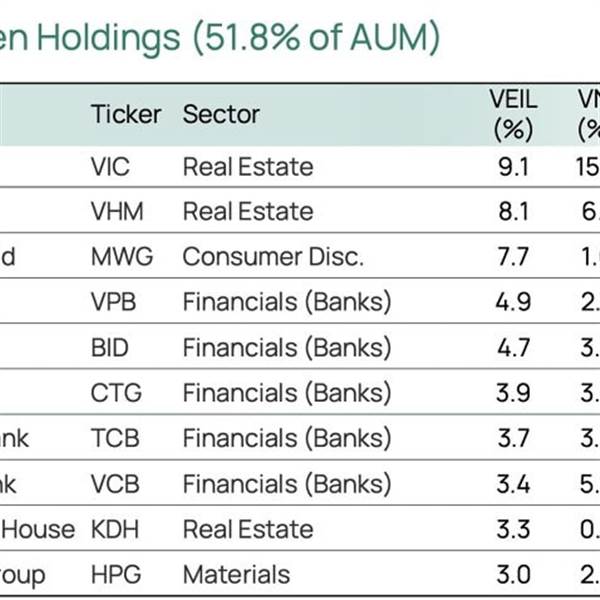Select the TCB ticker
This screenshot has width=600, height=600.
pos(113,438)
